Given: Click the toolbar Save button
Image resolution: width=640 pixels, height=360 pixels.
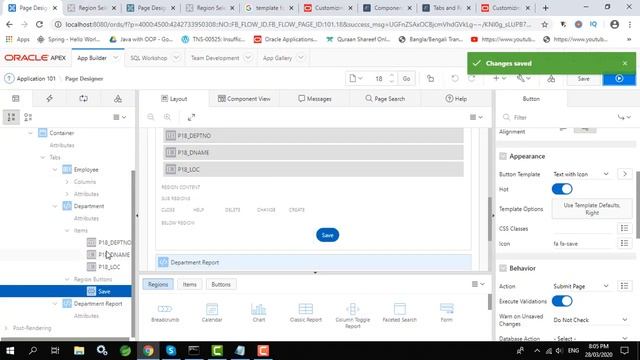Looking at the screenshot, I should coord(583,78).
